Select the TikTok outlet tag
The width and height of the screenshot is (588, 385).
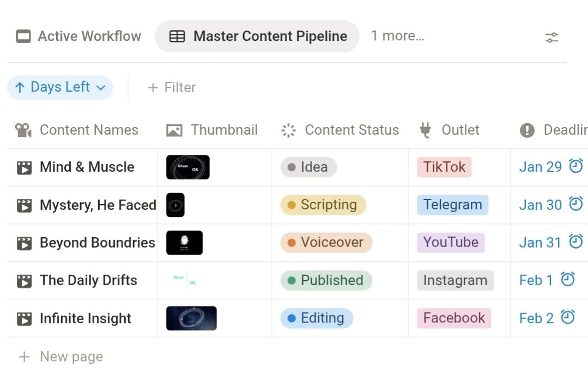coord(444,167)
